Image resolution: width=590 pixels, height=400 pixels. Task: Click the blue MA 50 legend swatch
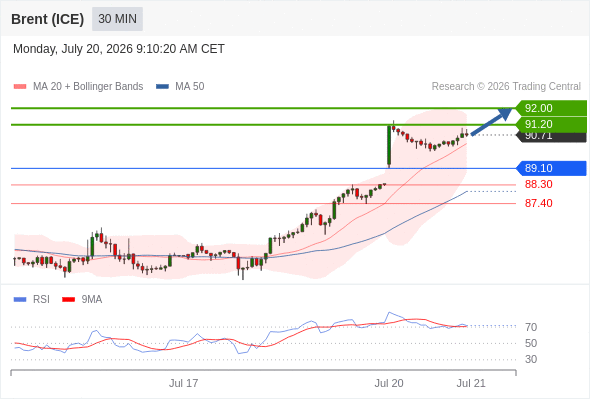pos(162,87)
